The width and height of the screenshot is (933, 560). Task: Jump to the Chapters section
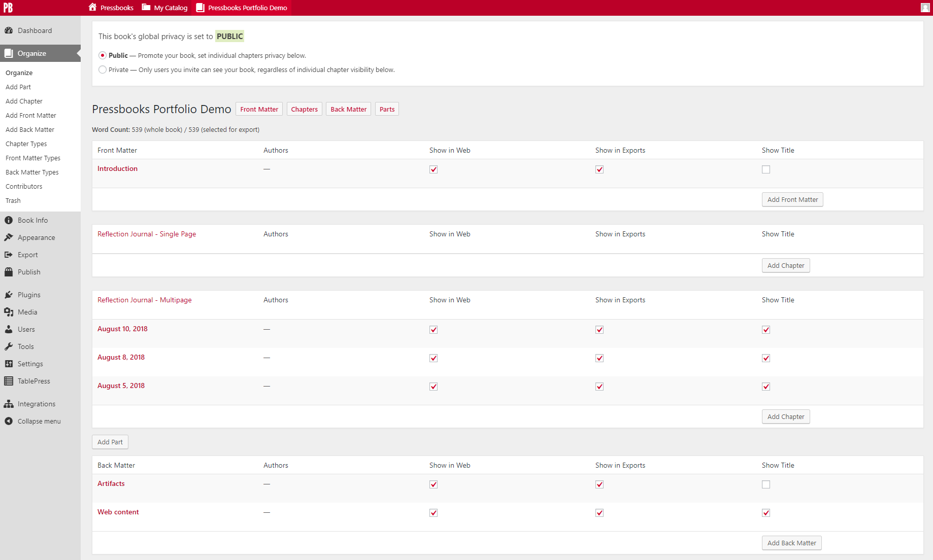pyautogui.click(x=304, y=109)
